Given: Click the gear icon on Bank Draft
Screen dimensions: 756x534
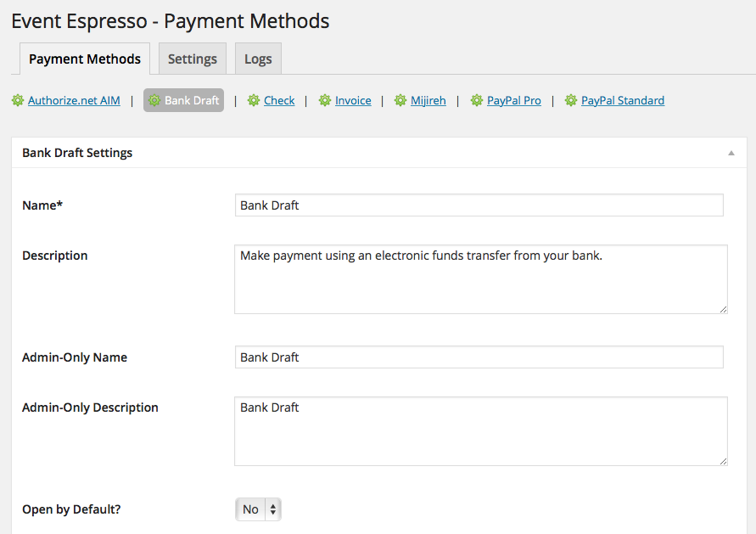Looking at the screenshot, I should click(154, 100).
